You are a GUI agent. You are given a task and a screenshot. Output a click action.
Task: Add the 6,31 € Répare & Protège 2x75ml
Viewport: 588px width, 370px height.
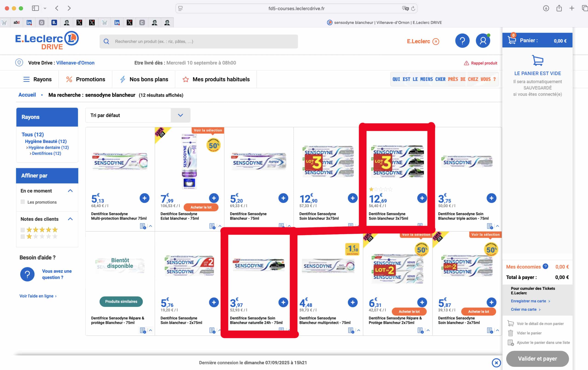pos(422,302)
